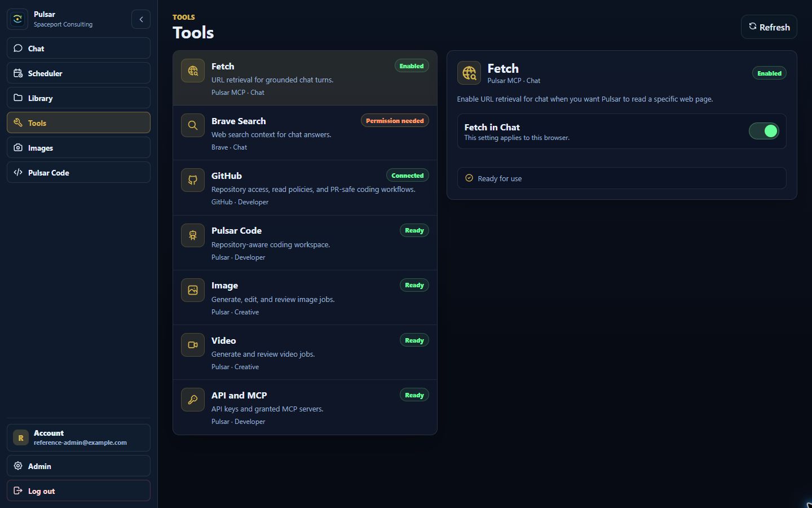Click the Refresh button label
The width and height of the screenshot is (812, 508).
774,27
